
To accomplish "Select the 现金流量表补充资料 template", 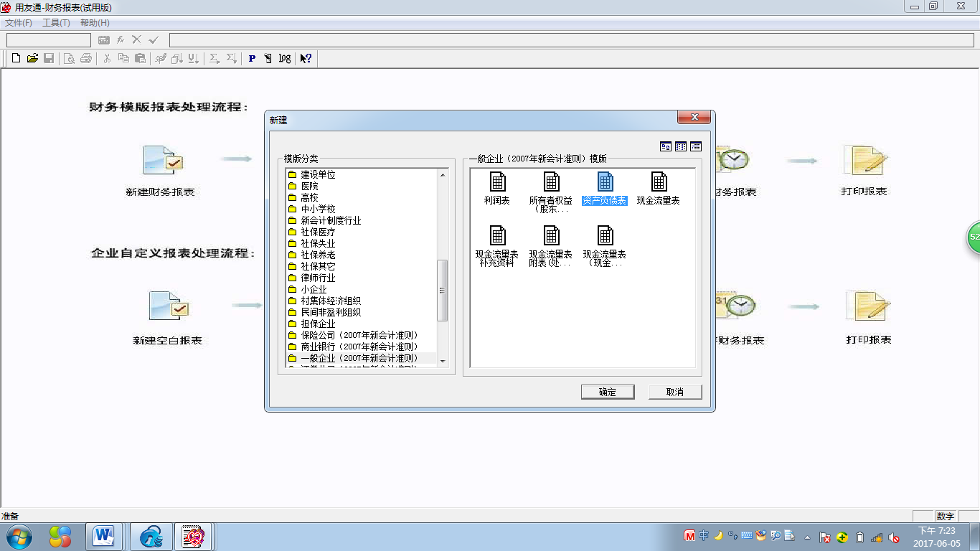I will pos(497,246).
